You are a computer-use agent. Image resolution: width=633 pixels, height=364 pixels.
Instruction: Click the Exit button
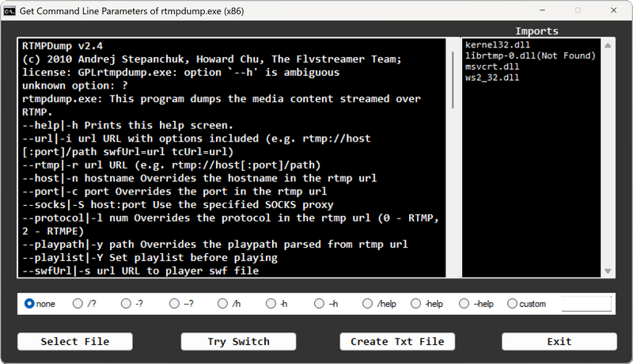point(559,341)
